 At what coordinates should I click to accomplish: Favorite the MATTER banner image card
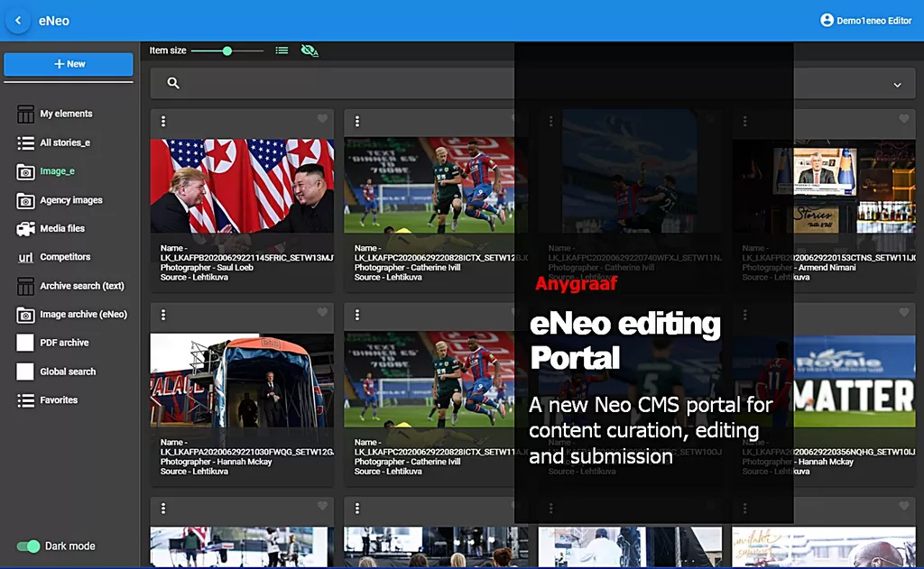click(x=903, y=313)
